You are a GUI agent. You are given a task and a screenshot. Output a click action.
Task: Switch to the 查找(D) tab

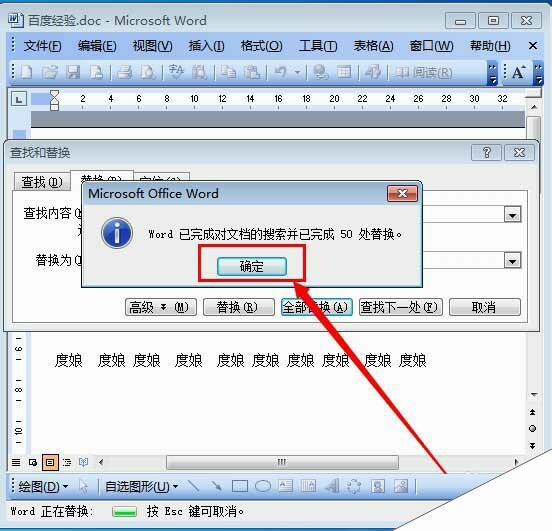coord(42,182)
